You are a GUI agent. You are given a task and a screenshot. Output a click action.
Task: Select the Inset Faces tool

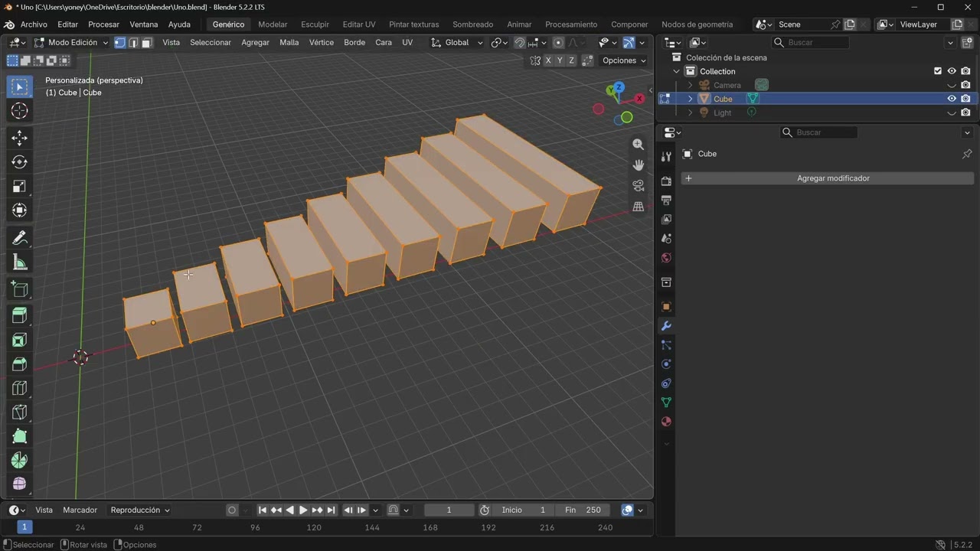[20, 340]
